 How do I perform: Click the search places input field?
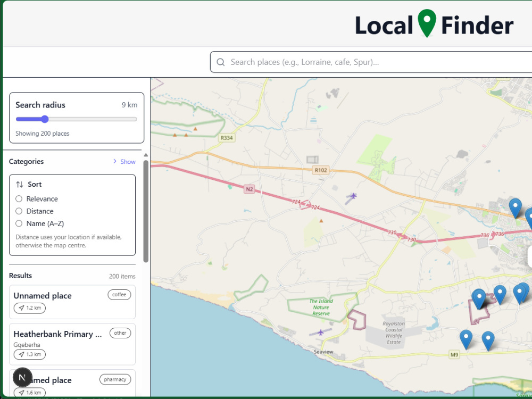pos(371,62)
